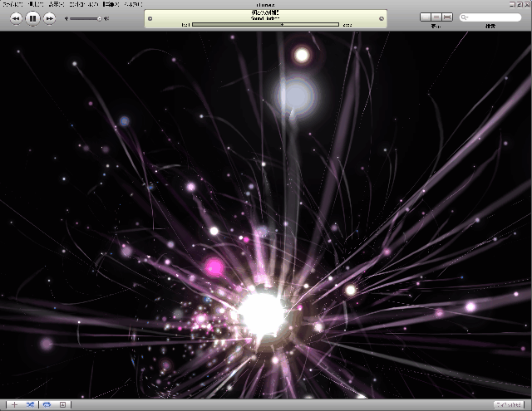
Task: Click the labeled button on the bottom bar
Action: coord(508,404)
